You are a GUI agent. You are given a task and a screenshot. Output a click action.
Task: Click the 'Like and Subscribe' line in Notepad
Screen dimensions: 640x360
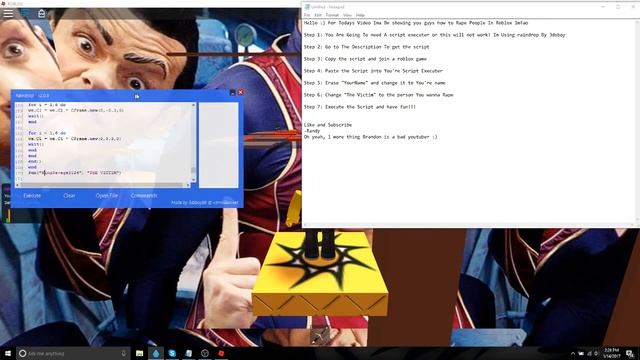pyautogui.click(x=328, y=125)
